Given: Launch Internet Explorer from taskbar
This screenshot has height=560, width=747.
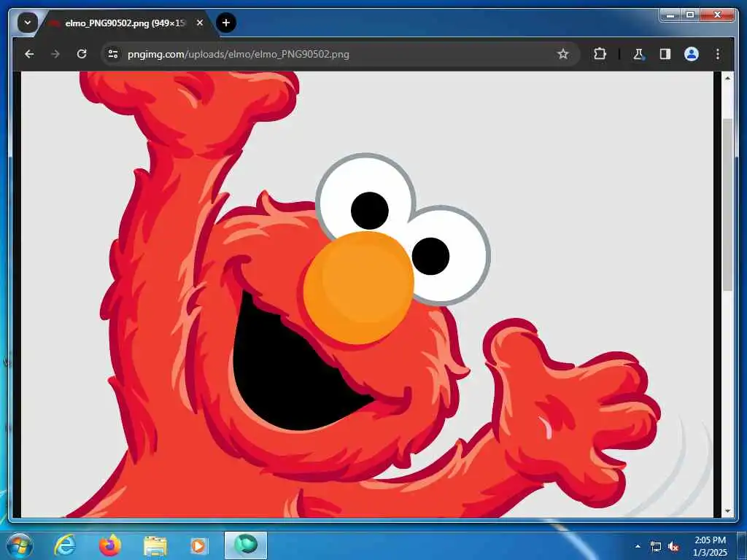Looking at the screenshot, I should [x=65, y=545].
